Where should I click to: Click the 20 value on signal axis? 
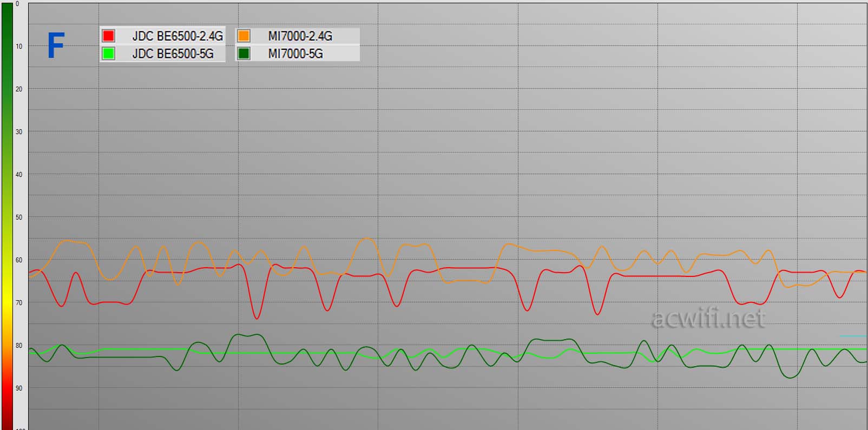(19, 89)
